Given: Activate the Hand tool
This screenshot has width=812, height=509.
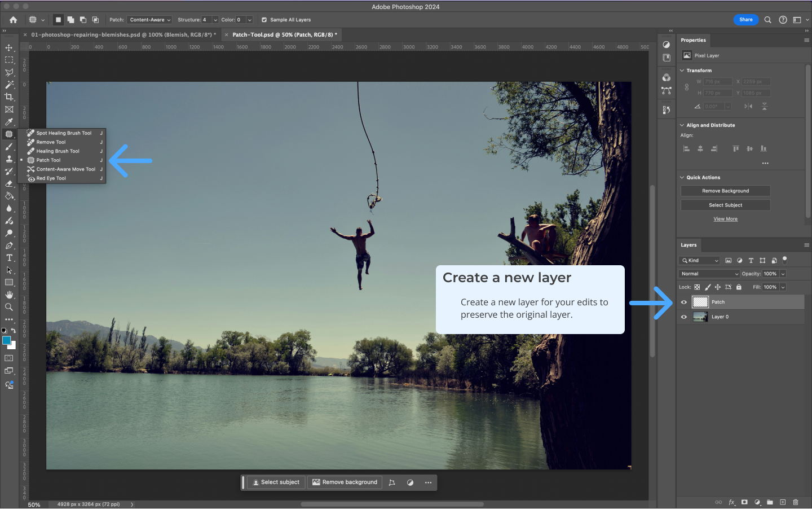Looking at the screenshot, I should pyautogui.click(x=9, y=295).
